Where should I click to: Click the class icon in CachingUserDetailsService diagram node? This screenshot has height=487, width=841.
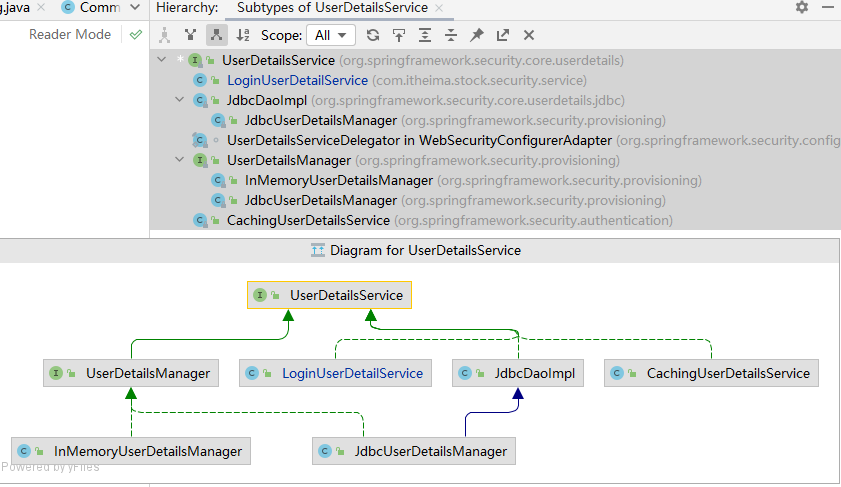[617, 373]
